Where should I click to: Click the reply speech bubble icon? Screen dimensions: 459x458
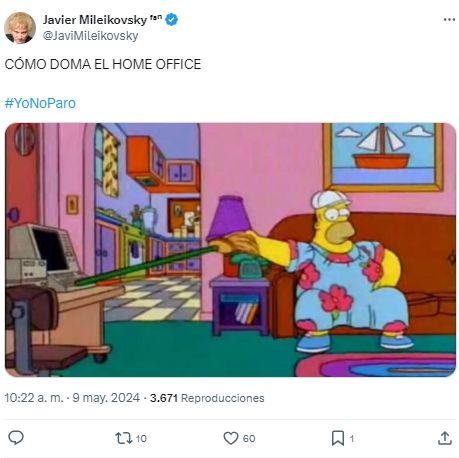(x=16, y=438)
